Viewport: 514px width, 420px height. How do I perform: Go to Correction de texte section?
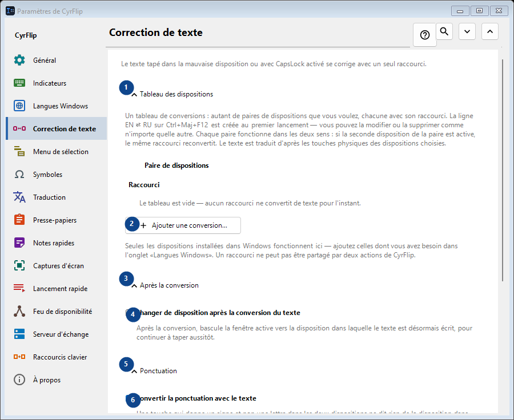[x=57, y=128]
